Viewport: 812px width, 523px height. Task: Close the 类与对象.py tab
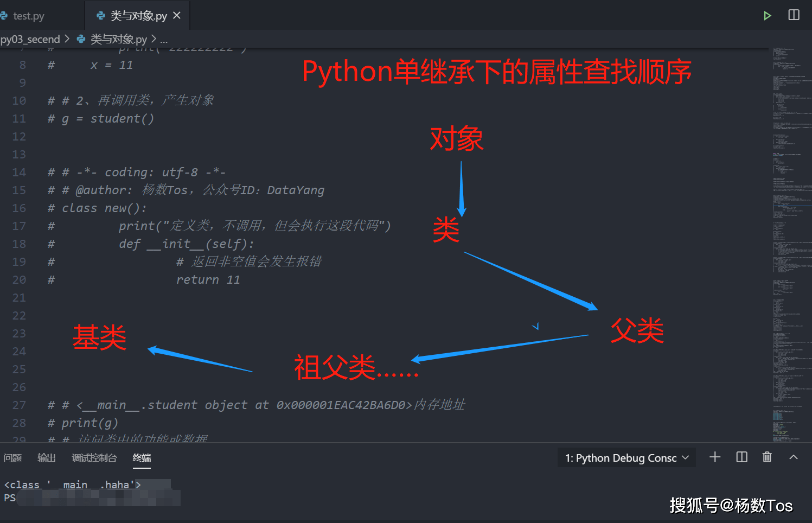[x=177, y=16]
